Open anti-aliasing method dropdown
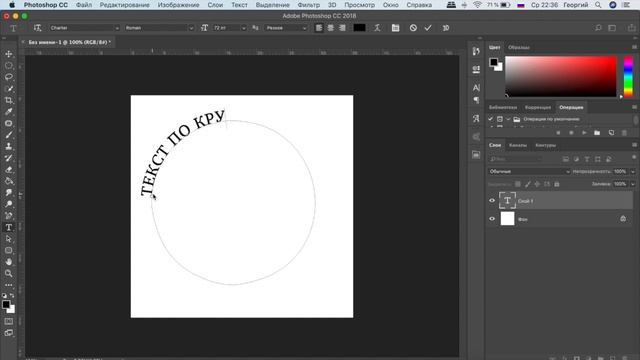The width and height of the screenshot is (640, 360). (x=286, y=28)
